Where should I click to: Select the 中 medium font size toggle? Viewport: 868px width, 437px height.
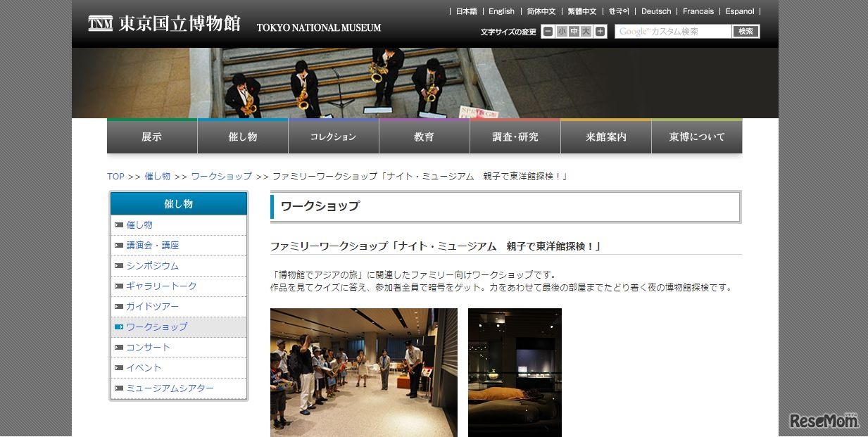(573, 32)
